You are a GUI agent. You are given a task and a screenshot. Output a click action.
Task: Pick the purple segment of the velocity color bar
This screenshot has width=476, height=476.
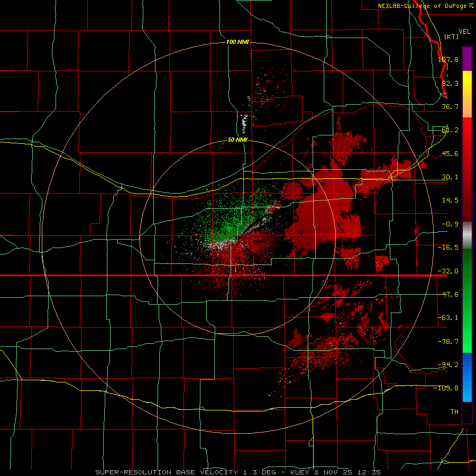tap(467, 59)
